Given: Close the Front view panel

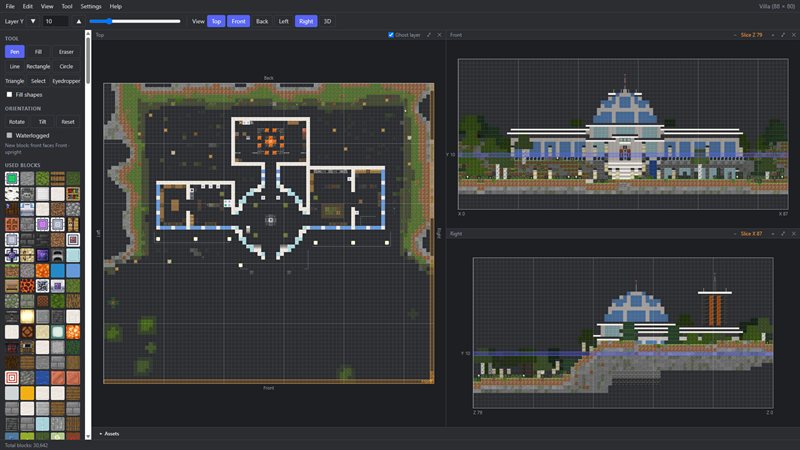Looking at the screenshot, I should pos(794,35).
